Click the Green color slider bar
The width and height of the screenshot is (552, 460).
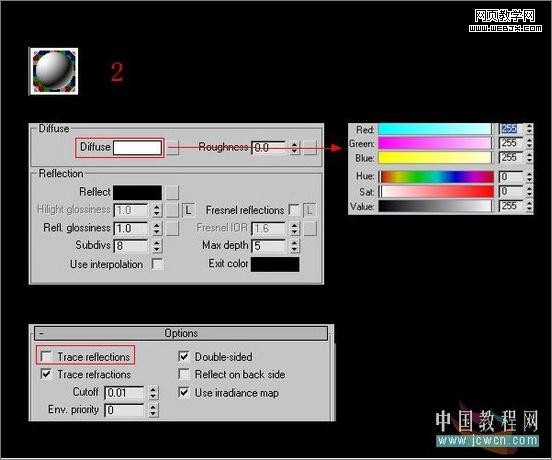[x=436, y=143]
